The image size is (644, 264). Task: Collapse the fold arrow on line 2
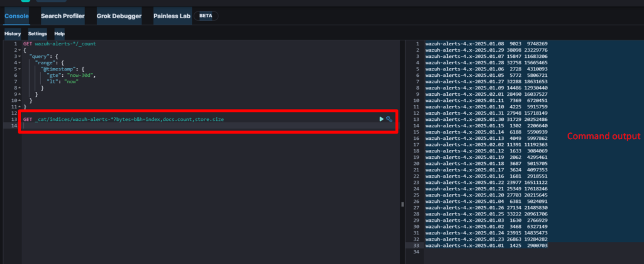point(19,50)
